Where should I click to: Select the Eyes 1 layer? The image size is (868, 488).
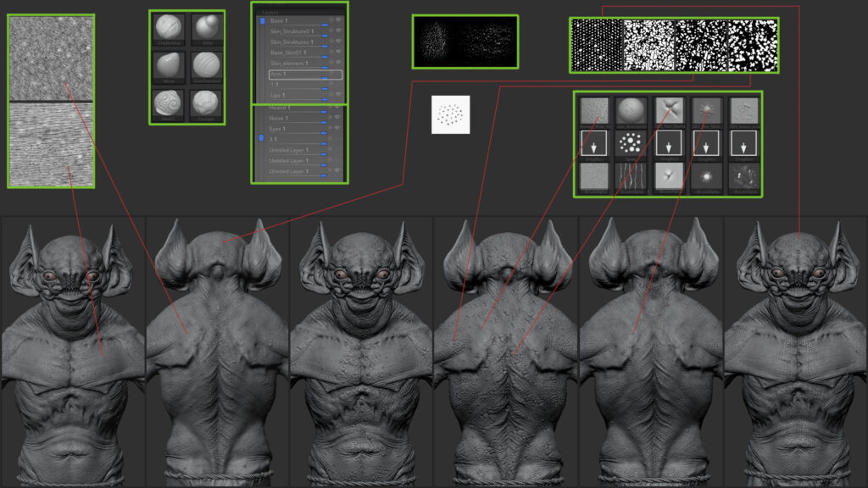point(304,129)
